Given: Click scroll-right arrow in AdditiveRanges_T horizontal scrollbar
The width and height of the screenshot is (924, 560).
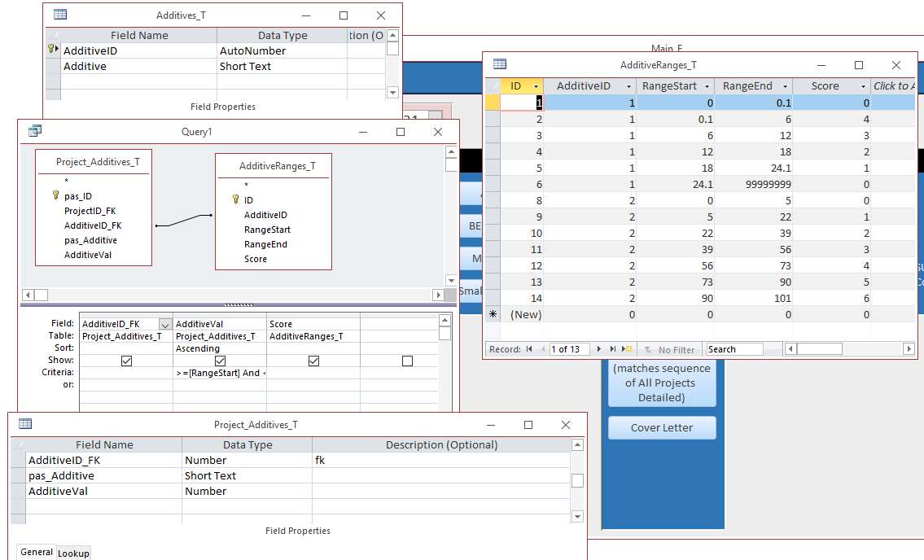Looking at the screenshot, I should tap(909, 349).
